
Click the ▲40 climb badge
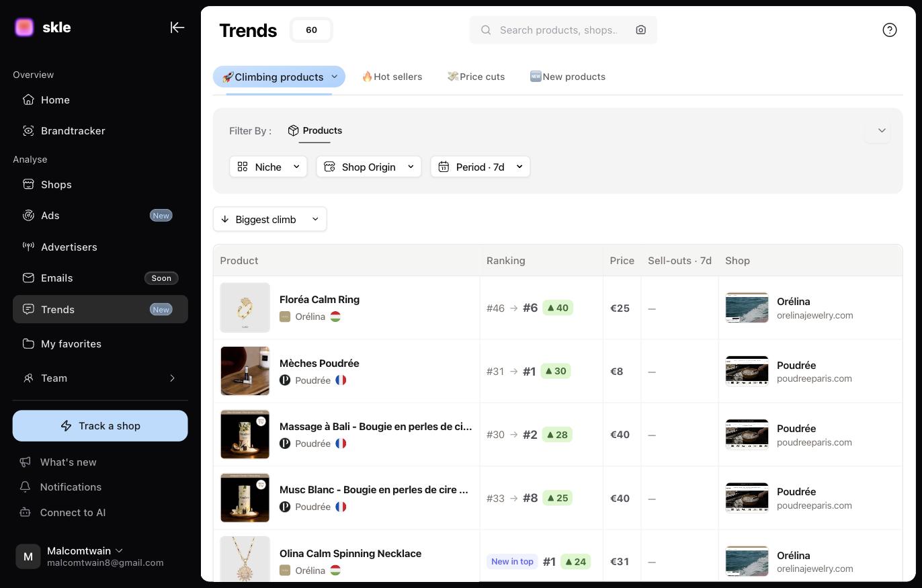558,308
